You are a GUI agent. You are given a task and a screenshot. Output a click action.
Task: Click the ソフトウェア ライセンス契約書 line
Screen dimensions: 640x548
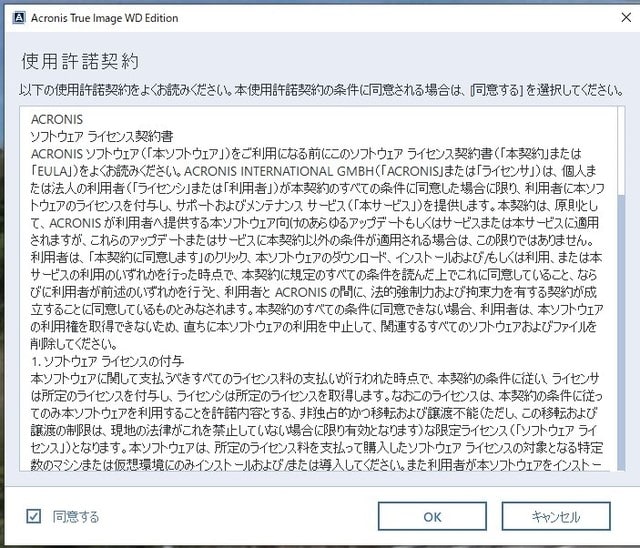pos(102,136)
